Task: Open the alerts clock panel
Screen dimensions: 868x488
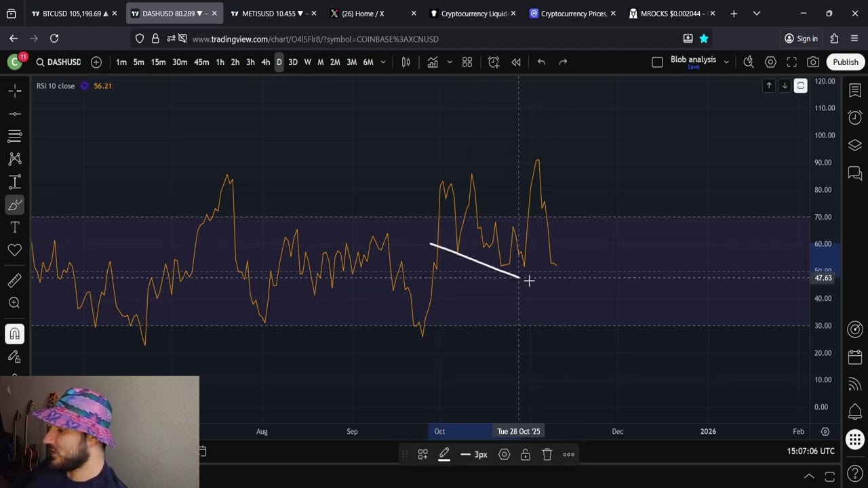Action: pos(854,117)
